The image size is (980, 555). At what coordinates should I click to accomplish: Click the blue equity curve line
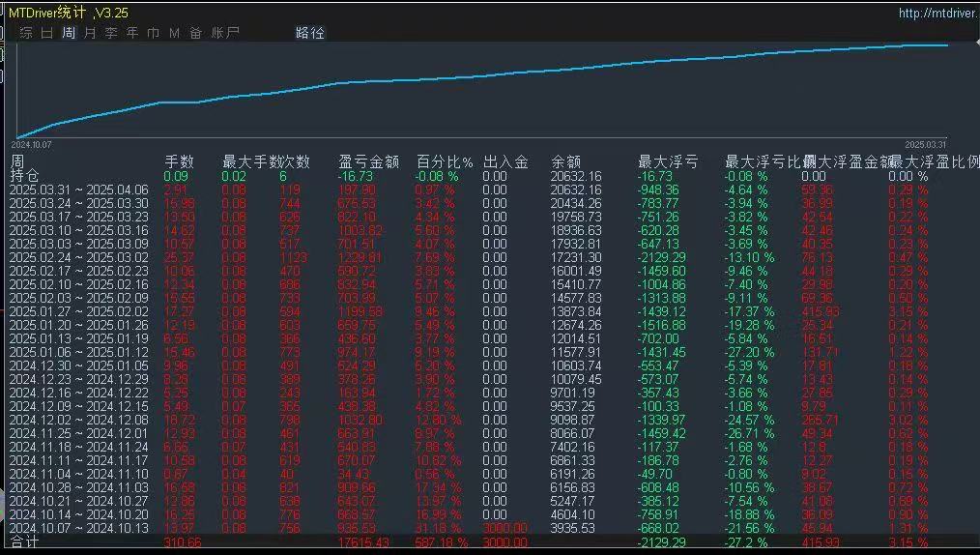[x=481, y=75]
